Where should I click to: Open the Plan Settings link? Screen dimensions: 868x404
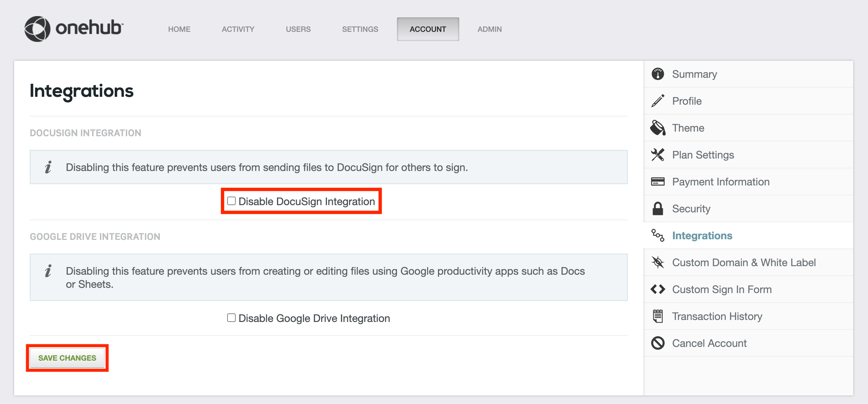(703, 155)
